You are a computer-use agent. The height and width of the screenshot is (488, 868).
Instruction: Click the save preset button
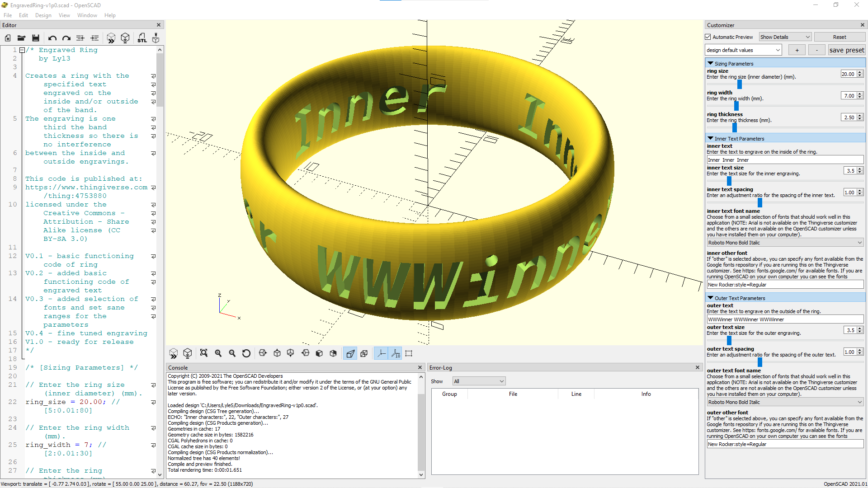(x=846, y=50)
